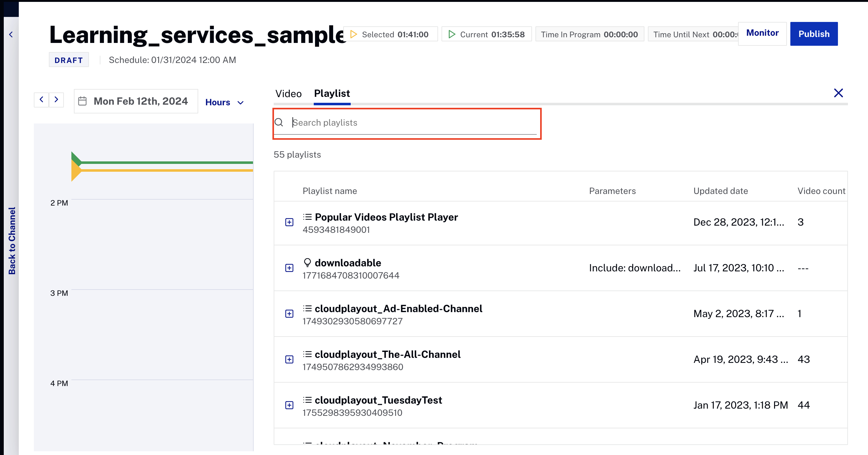Close the playlist panel with the X
Screen dimensions: 868x455
(839, 93)
